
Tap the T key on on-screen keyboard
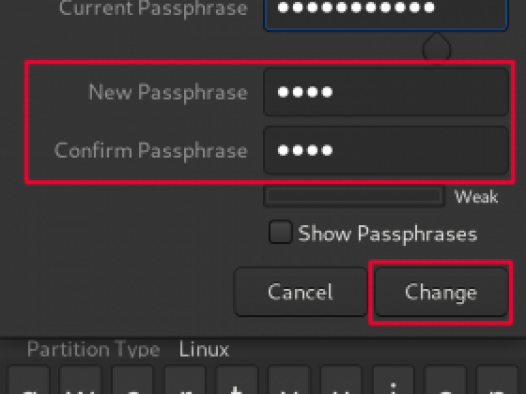[237, 380]
